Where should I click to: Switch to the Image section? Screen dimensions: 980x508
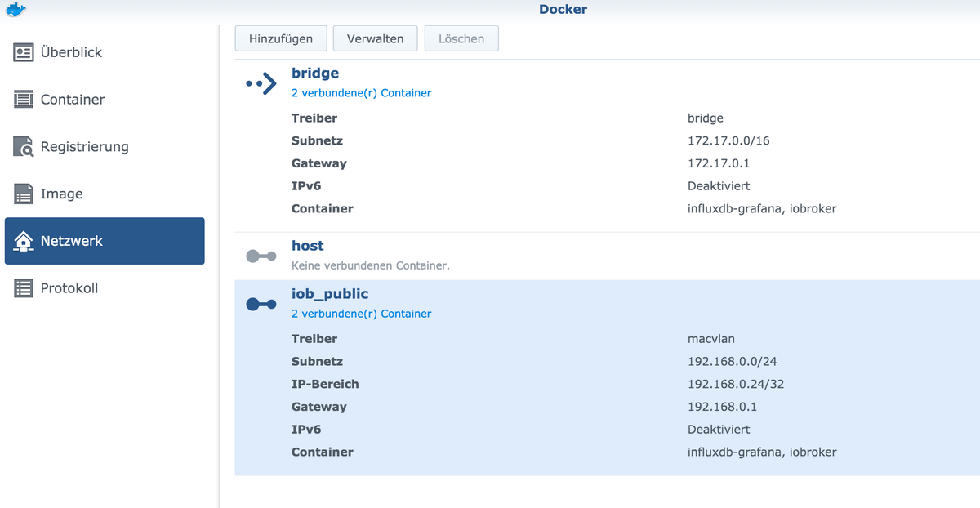[105, 194]
